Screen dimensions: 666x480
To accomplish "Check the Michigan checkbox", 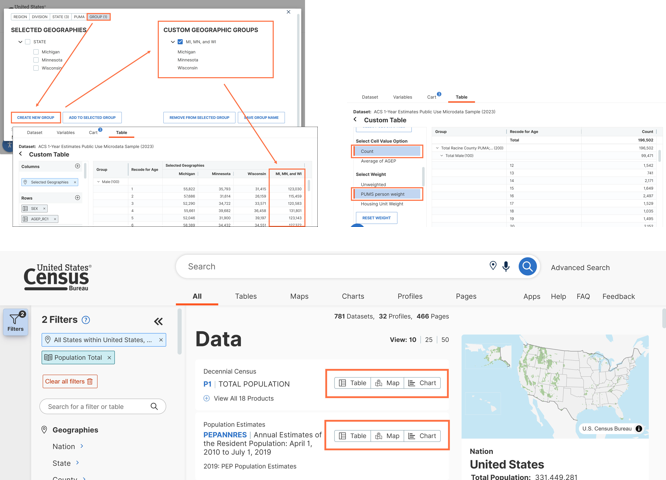I will pos(36,52).
